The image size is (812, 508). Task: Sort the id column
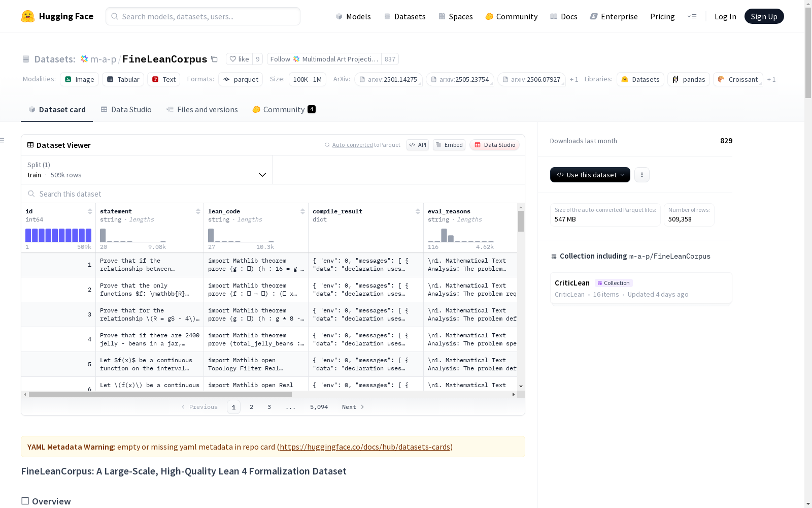90,211
